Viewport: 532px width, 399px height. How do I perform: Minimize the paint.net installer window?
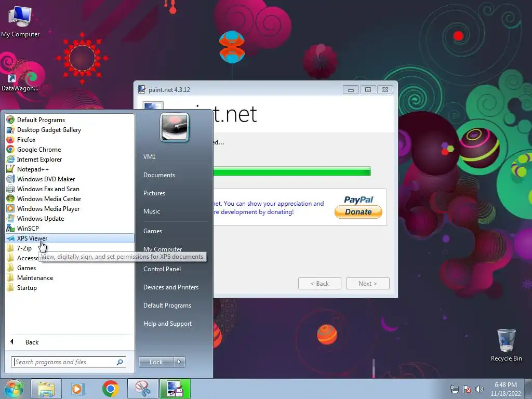click(x=351, y=90)
